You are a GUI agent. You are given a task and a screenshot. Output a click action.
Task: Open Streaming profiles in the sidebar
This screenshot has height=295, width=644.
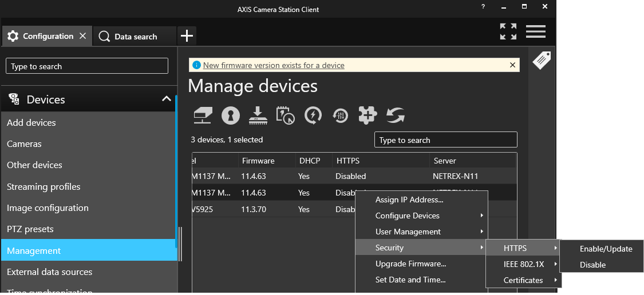88,186
